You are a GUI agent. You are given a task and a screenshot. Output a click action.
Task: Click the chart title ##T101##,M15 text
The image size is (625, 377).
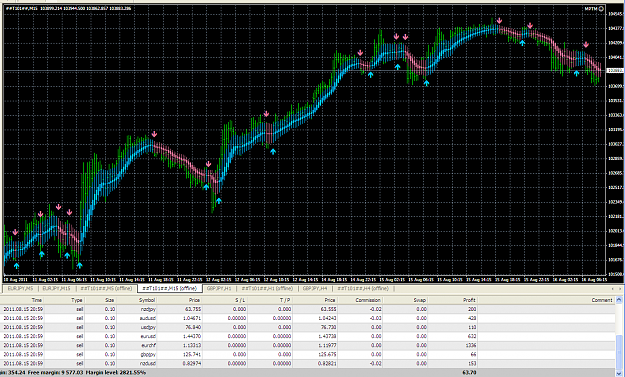click(22, 8)
